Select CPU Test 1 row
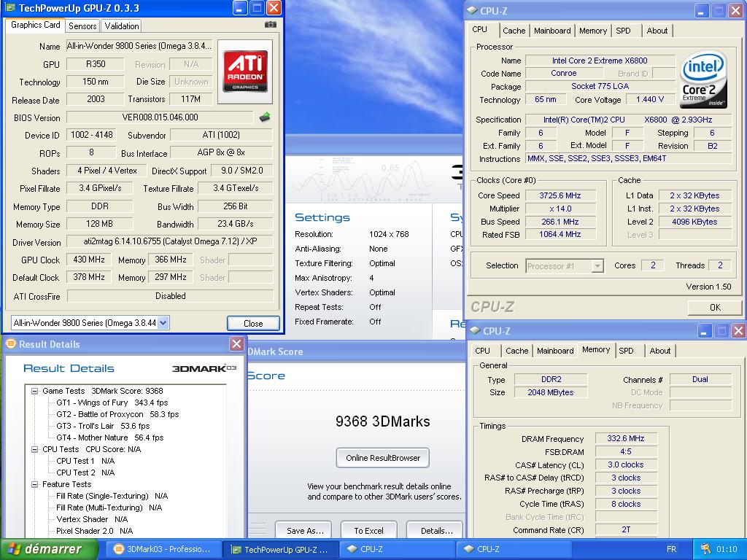 click(85, 461)
